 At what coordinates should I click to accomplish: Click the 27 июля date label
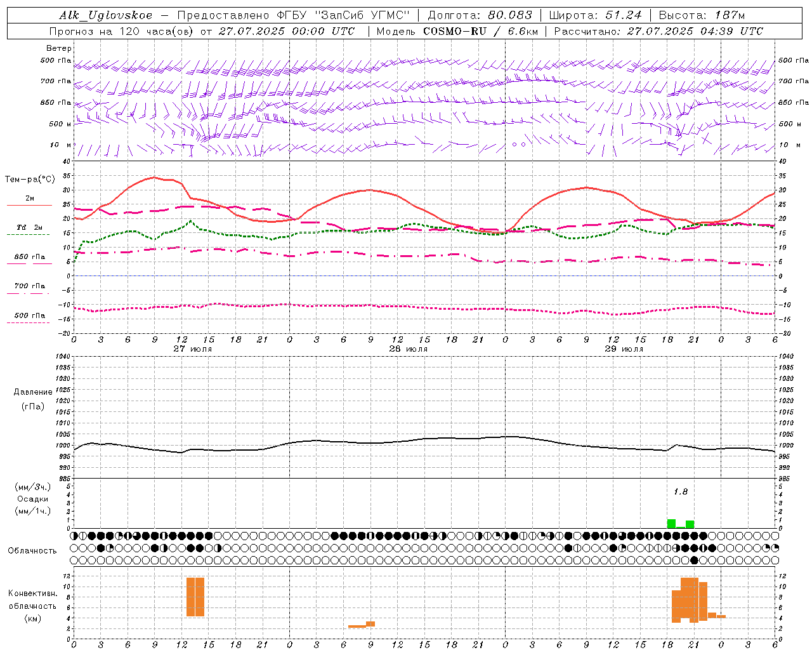[193, 349]
